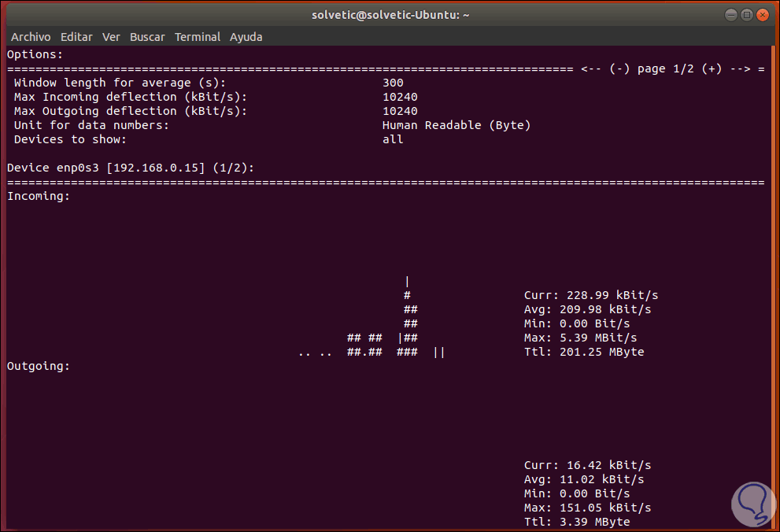Open the Terminal menu
This screenshot has width=780, height=532.
(x=198, y=37)
